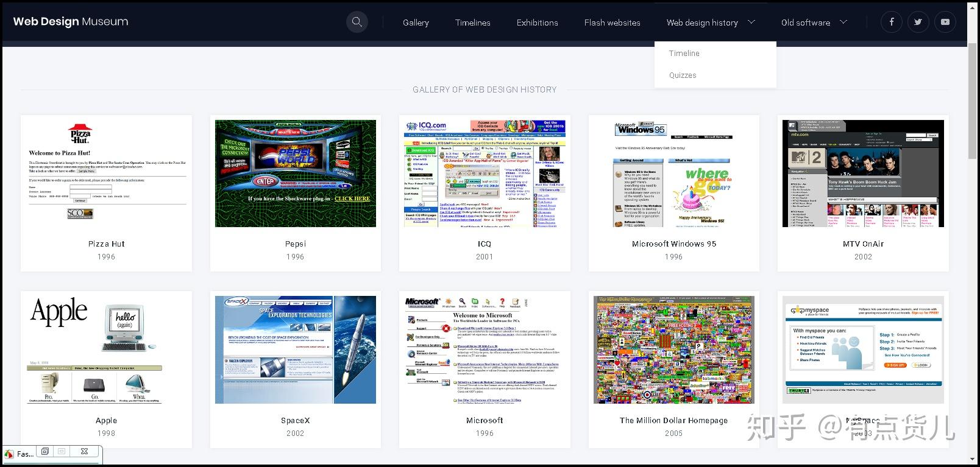The width and height of the screenshot is (980, 467).
Task: Go to the Web Design Museum home logo
Action: pyautogui.click(x=71, y=21)
